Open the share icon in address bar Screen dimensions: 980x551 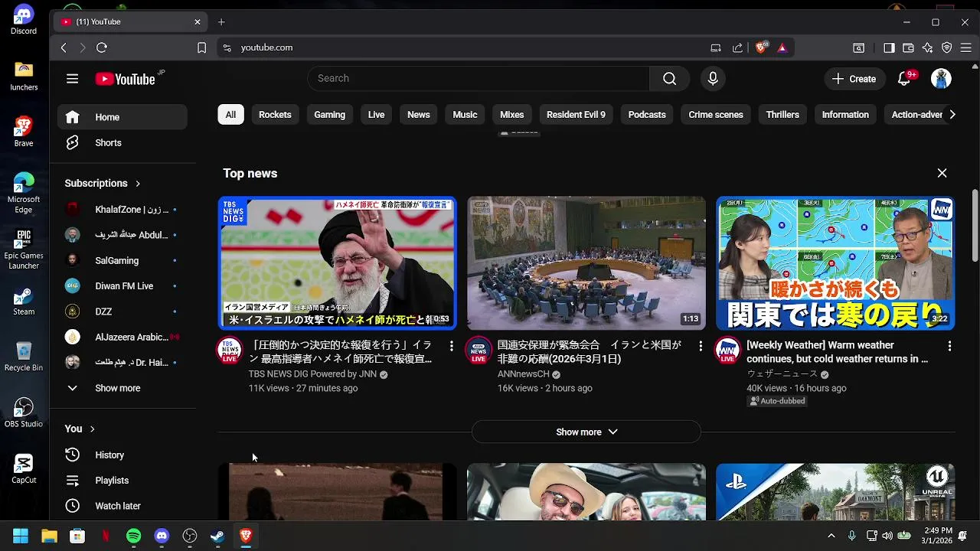[x=737, y=47]
